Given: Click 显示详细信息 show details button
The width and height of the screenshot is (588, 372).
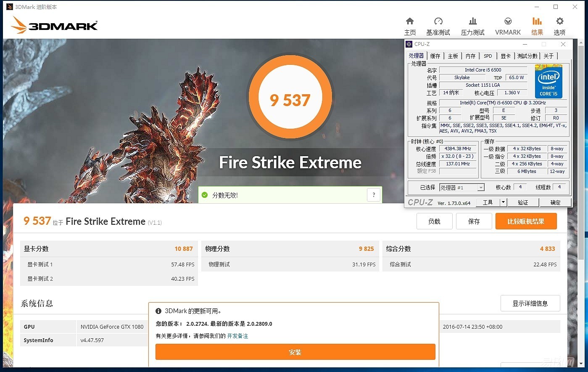Looking at the screenshot, I should click(x=530, y=303).
